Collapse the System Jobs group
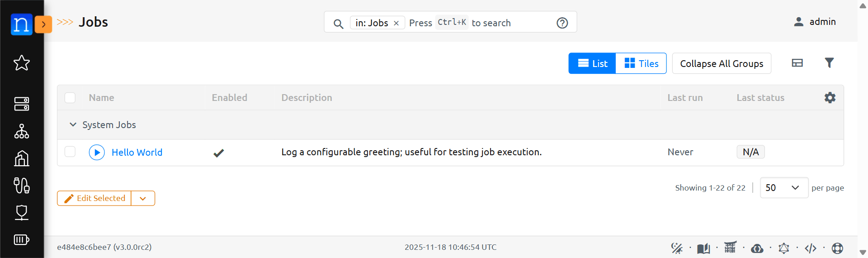The image size is (868, 258). [73, 124]
